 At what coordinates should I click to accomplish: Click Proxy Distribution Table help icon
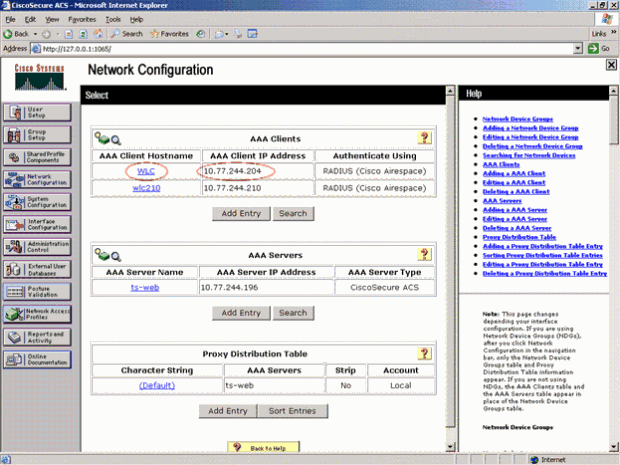(x=424, y=353)
